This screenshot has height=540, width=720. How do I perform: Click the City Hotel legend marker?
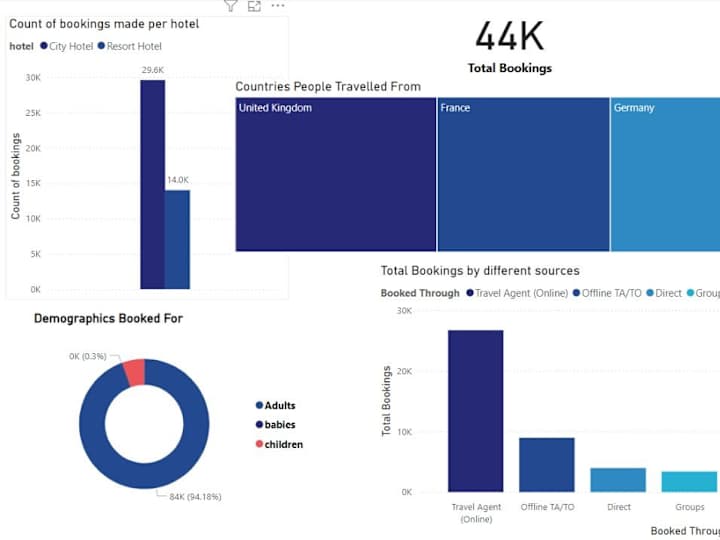click(x=44, y=46)
